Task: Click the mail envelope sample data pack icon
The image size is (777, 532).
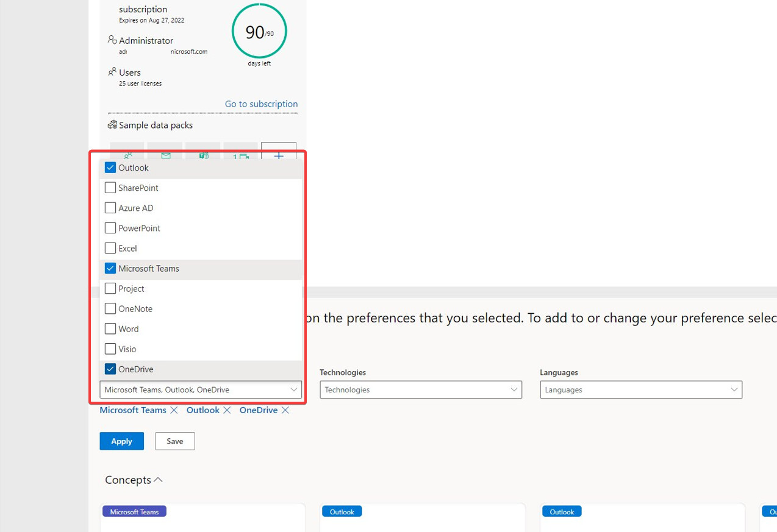Action: [165, 155]
